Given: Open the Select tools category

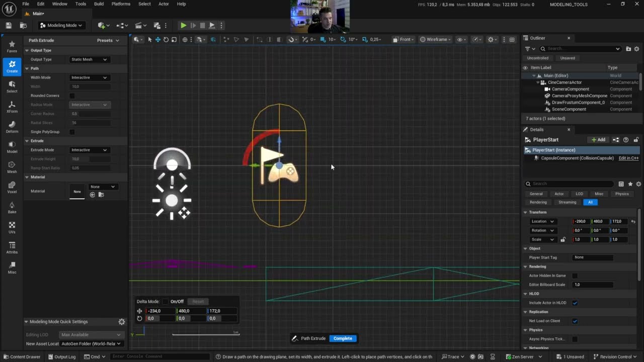Looking at the screenshot, I should (x=12, y=87).
